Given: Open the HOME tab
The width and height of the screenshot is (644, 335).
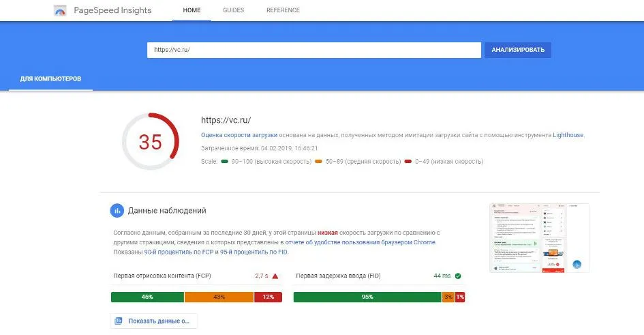Looking at the screenshot, I should (191, 10).
